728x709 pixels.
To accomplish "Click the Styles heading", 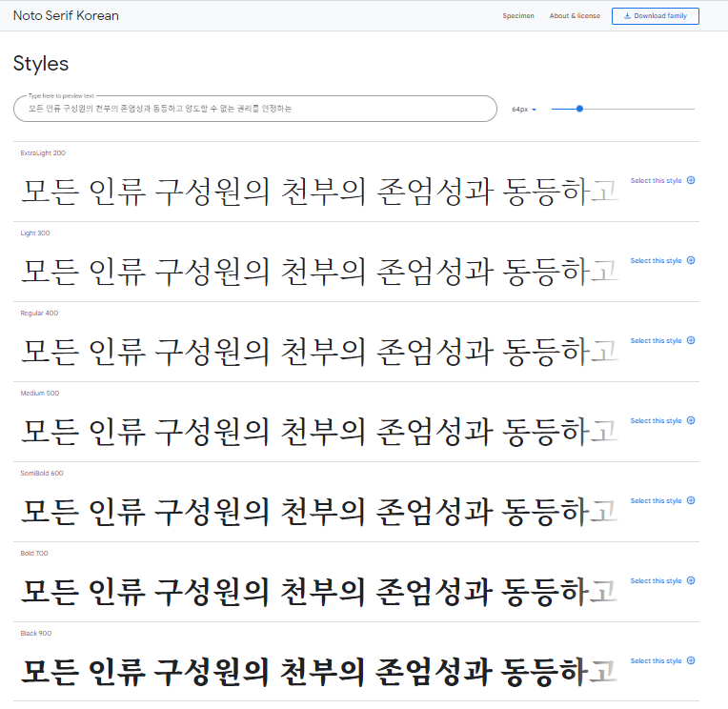I will click(41, 64).
